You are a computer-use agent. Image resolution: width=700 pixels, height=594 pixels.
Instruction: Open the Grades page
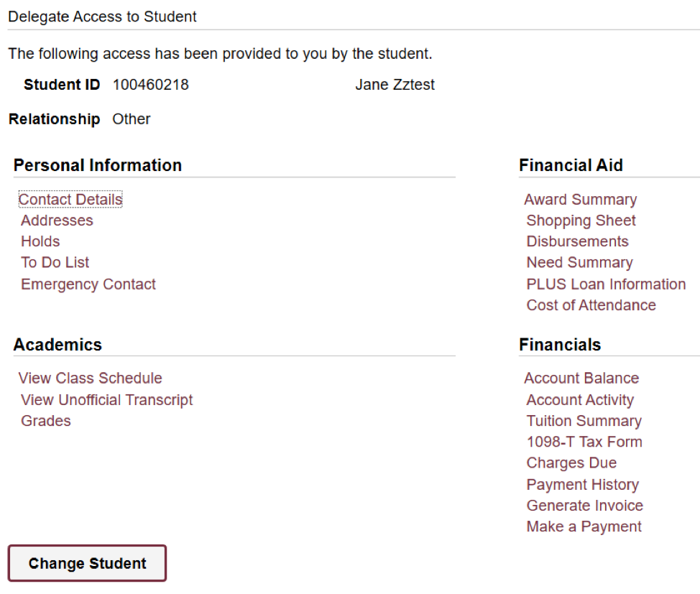45,420
